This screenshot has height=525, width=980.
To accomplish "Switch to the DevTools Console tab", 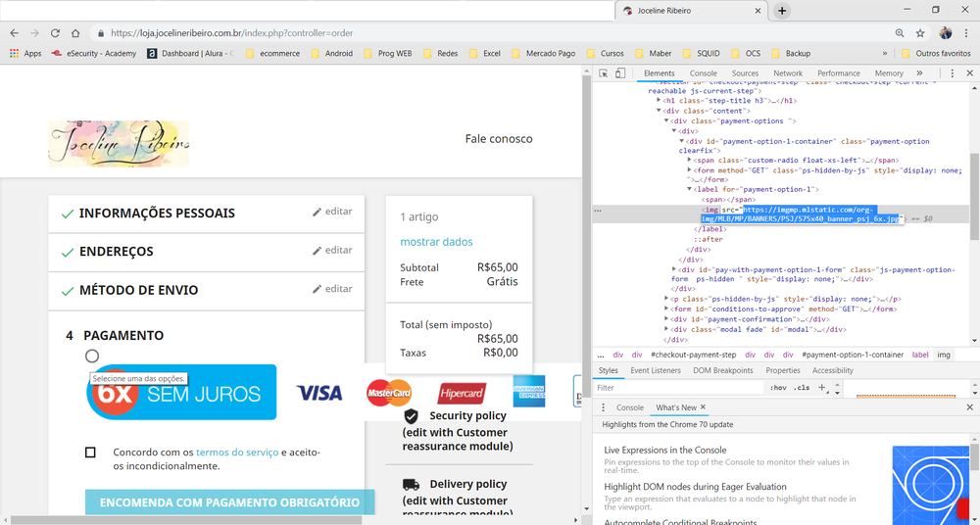I will click(x=703, y=73).
